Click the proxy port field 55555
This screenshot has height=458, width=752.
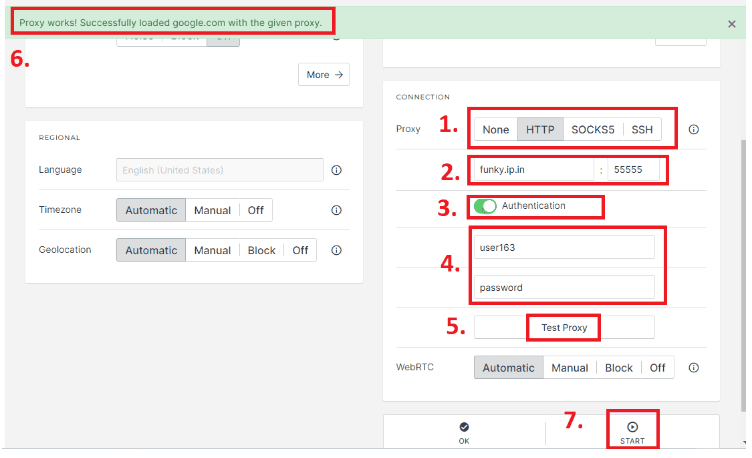click(x=632, y=170)
